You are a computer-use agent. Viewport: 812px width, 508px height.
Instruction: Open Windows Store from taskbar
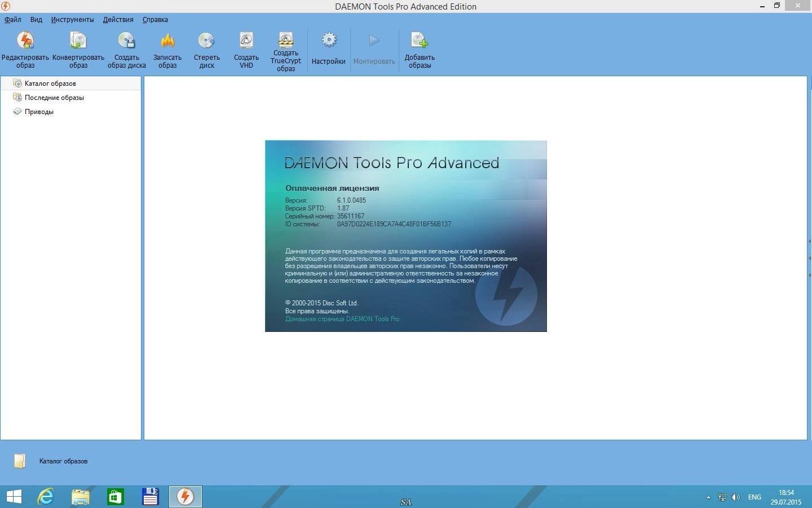(x=115, y=497)
